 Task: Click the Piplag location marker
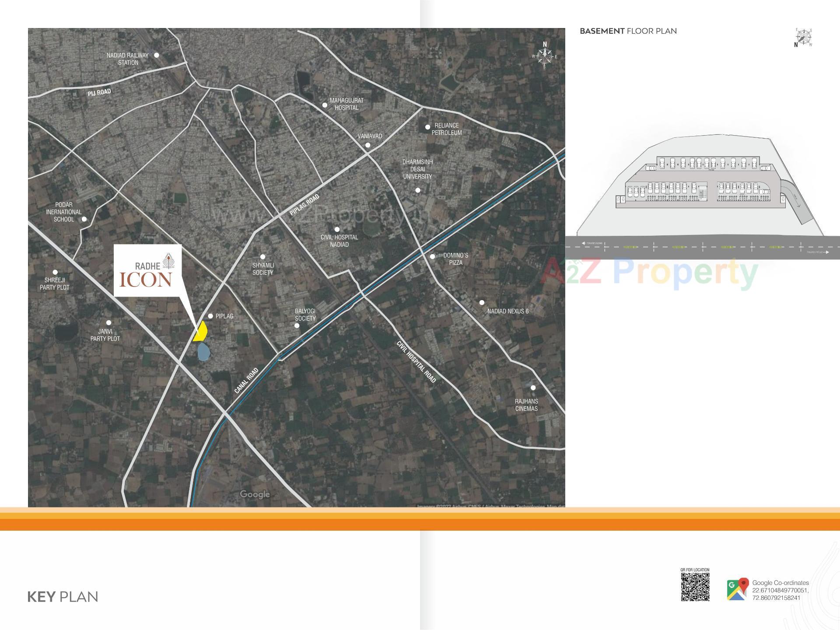coord(210,315)
